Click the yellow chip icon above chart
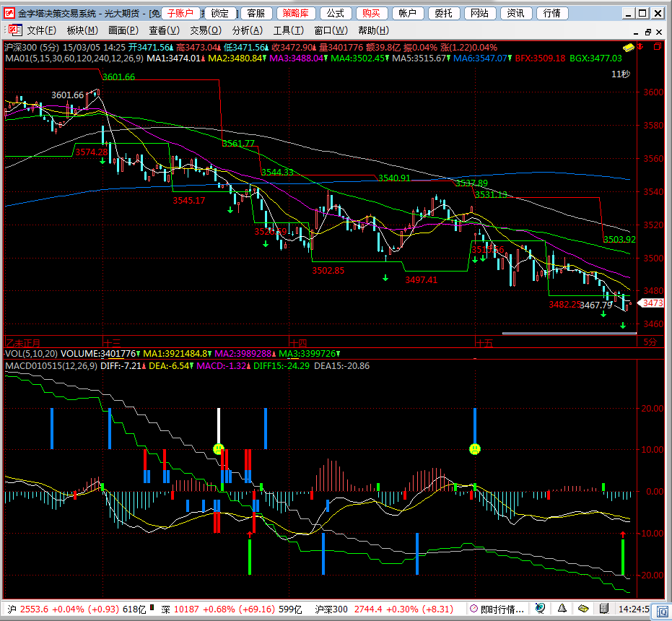 coord(629,47)
